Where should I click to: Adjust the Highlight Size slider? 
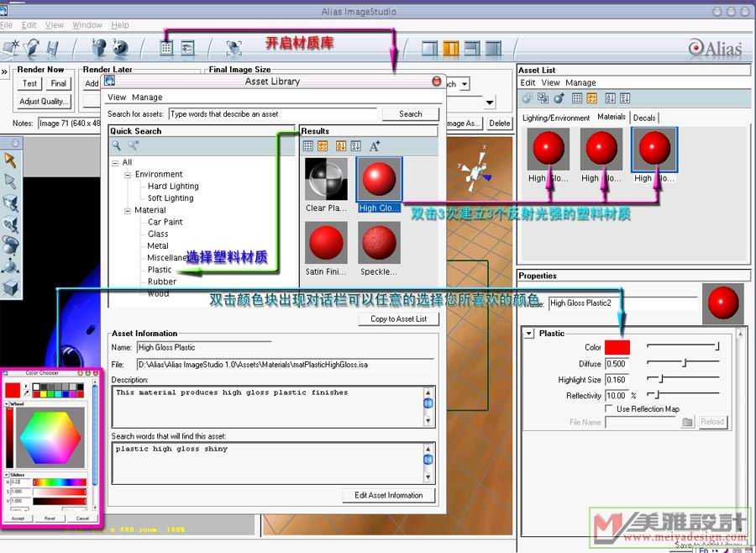[x=683, y=379]
